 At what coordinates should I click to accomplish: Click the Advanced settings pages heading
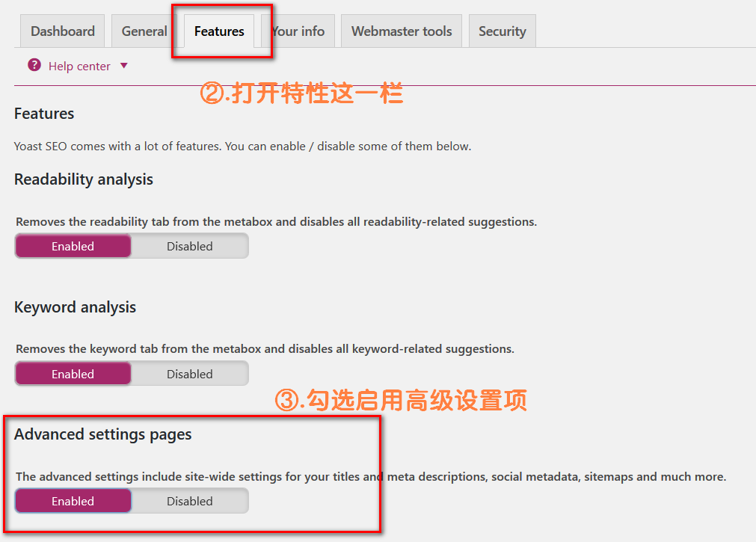point(102,435)
